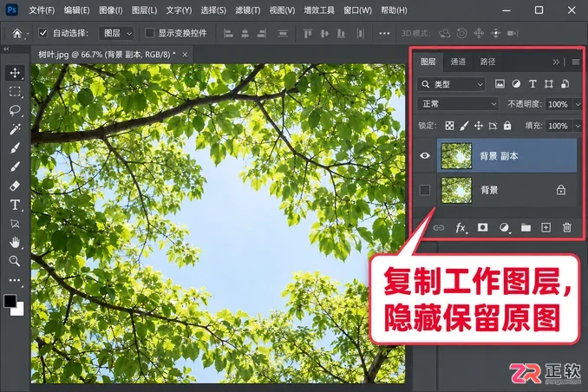Select the Path Selection tool
588x392 pixels.
point(15,224)
